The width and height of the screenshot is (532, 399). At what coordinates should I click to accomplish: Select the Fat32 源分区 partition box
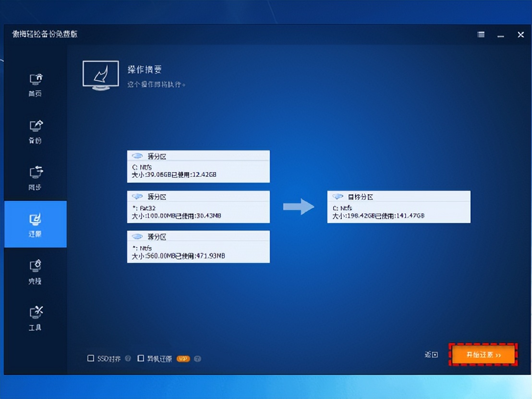tap(198, 207)
